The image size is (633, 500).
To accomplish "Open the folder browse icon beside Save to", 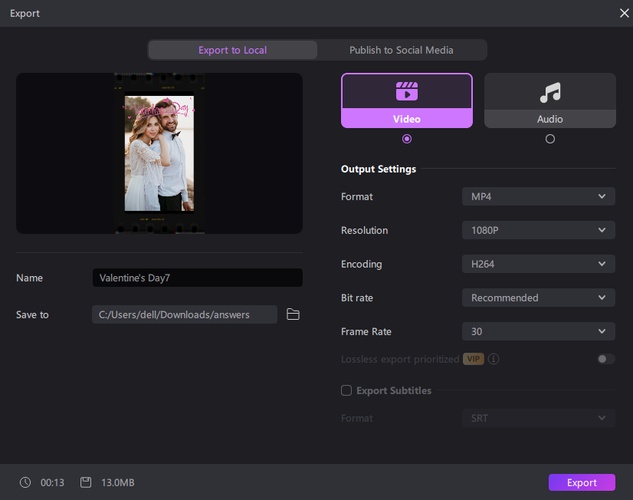I will (293, 314).
